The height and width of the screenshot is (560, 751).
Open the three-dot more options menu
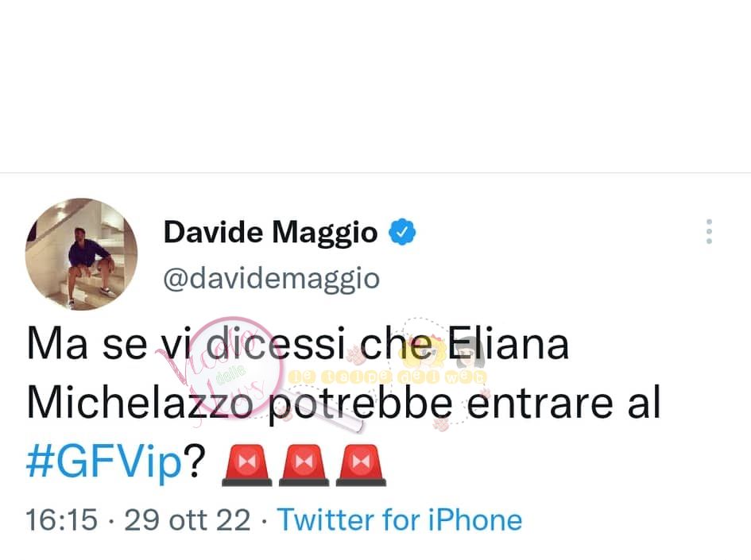point(710,232)
